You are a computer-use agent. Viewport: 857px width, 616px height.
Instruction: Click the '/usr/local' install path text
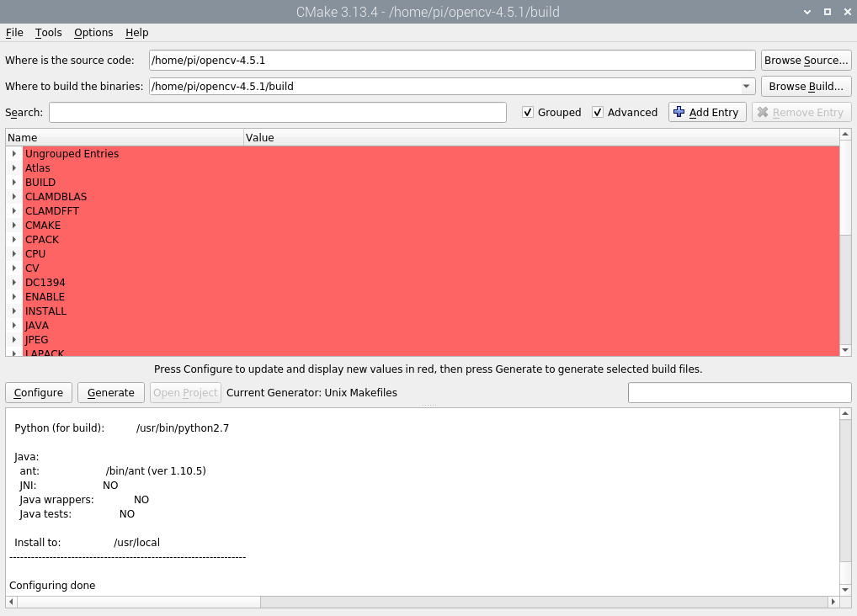[x=136, y=543]
